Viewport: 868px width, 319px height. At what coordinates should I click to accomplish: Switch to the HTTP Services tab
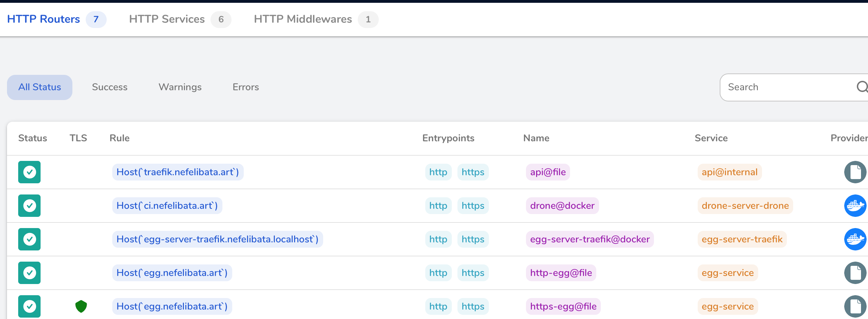coord(167,19)
